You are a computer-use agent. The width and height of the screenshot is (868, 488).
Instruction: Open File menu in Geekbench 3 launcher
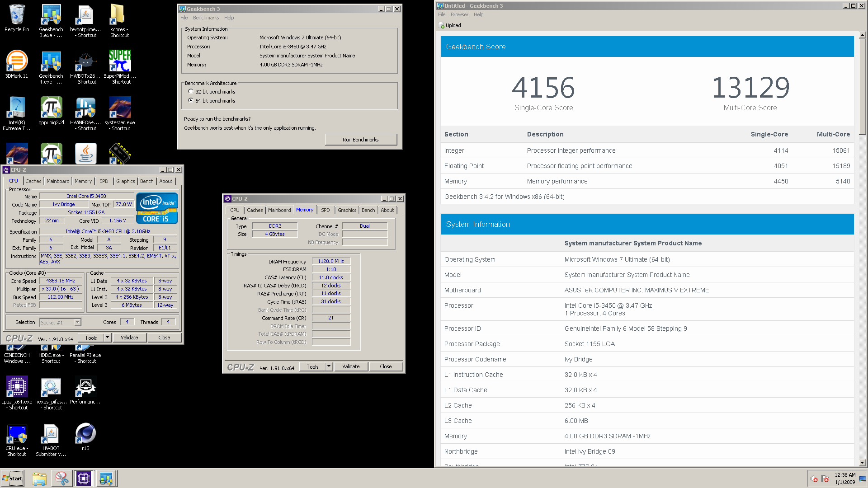point(184,18)
